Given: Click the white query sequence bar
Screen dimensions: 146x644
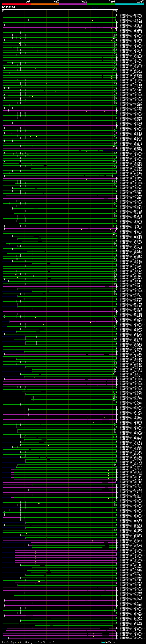Looking at the screenshot, I should [x=60, y=9].
